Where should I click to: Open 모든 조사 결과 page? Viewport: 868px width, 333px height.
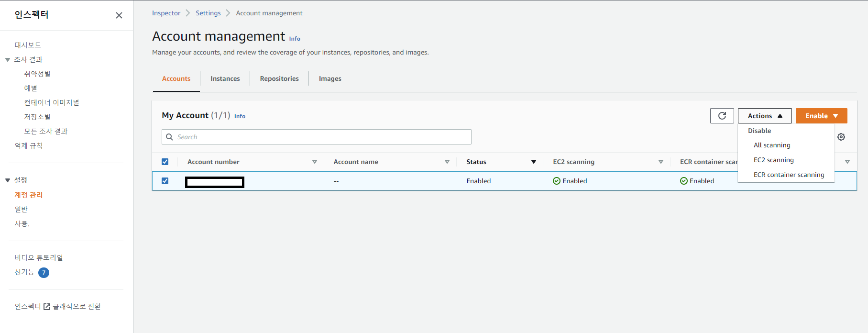[46, 131]
